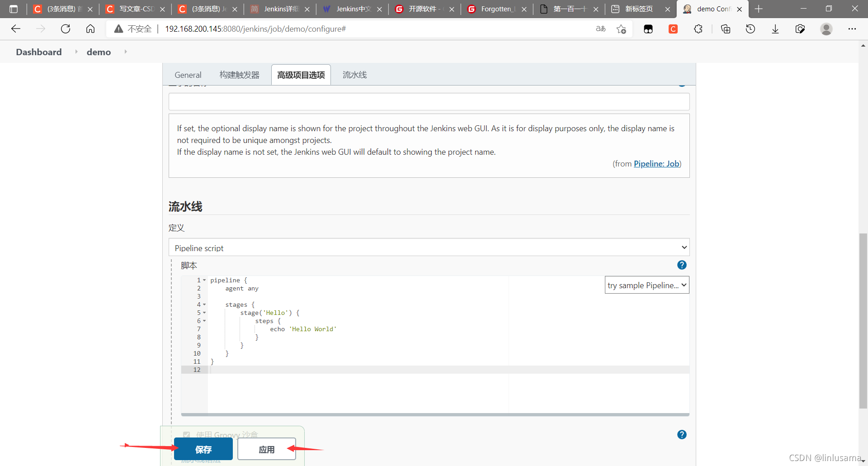Open the try sample Pipeline dropdown
Image resolution: width=868 pixels, height=466 pixels.
[647, 285]
